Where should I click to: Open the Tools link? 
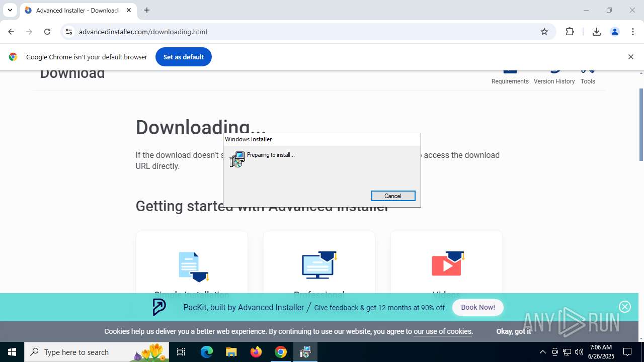588,81
